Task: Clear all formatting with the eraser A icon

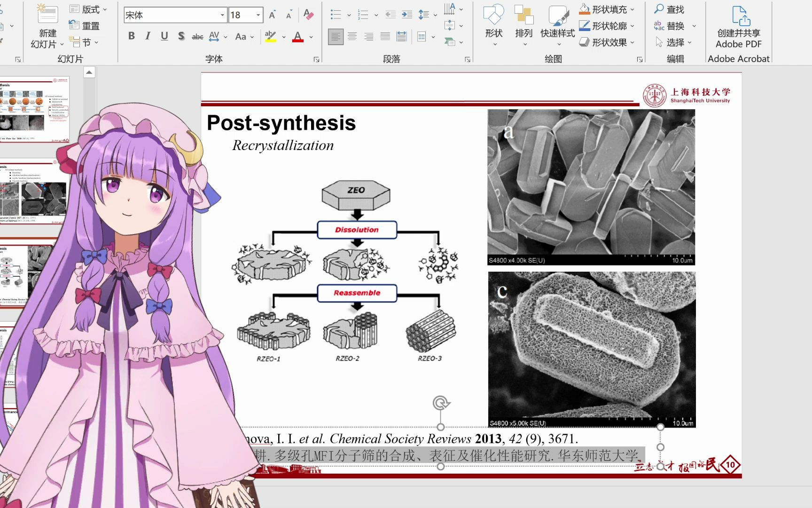Action: coord(308,15)
